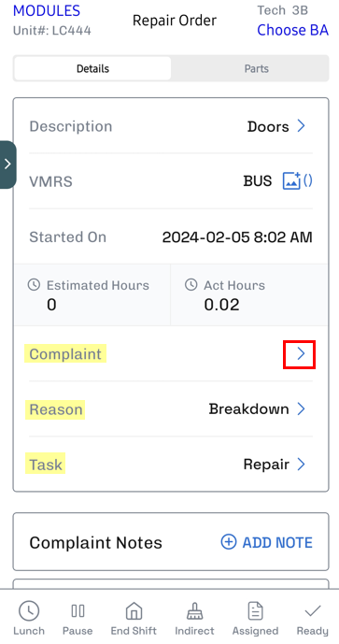Viewport: 339px width, 644px height.
Task: Tap the Pause icon in bottom bar
Action: (78, 610)
